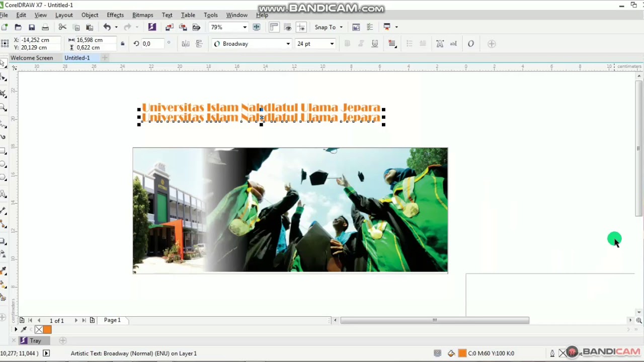The width and height of the screenshot is (644, 362).
Task: Toggle show guidelines
Action: pyautogui.click(x=301, y=27)
